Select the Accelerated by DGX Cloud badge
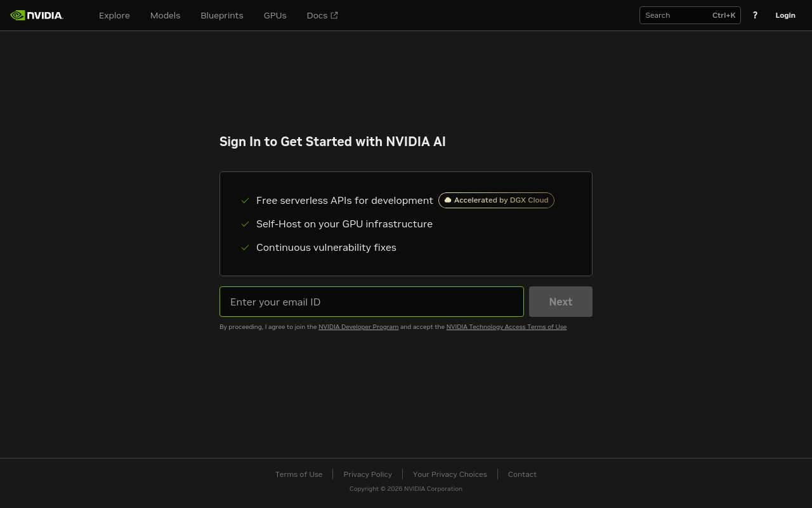Screen dimensions: 812x508 pyautogui.click(x=496, y=200)
